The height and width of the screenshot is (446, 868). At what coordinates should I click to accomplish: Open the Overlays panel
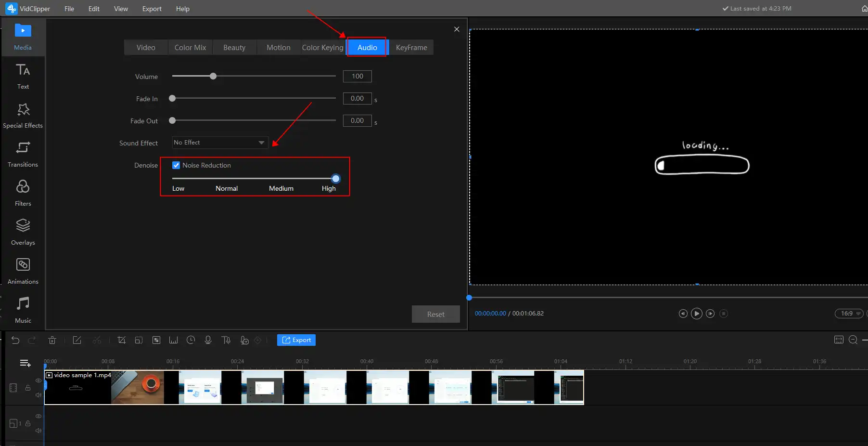tap(23, 232)
